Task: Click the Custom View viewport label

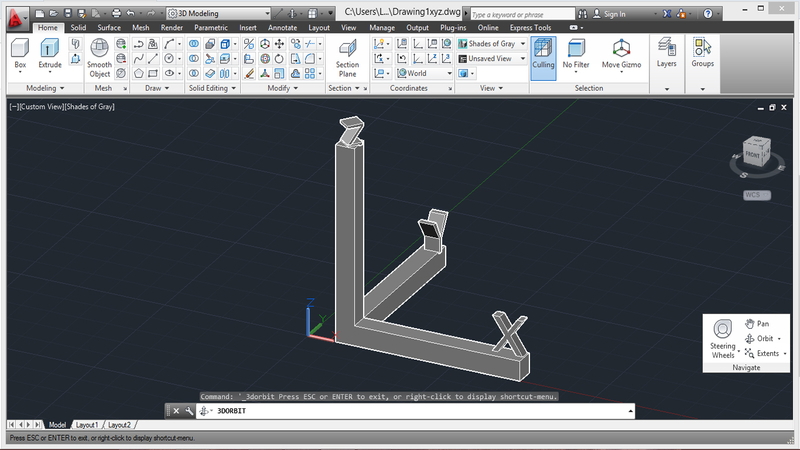Action: tap(41, 107)
